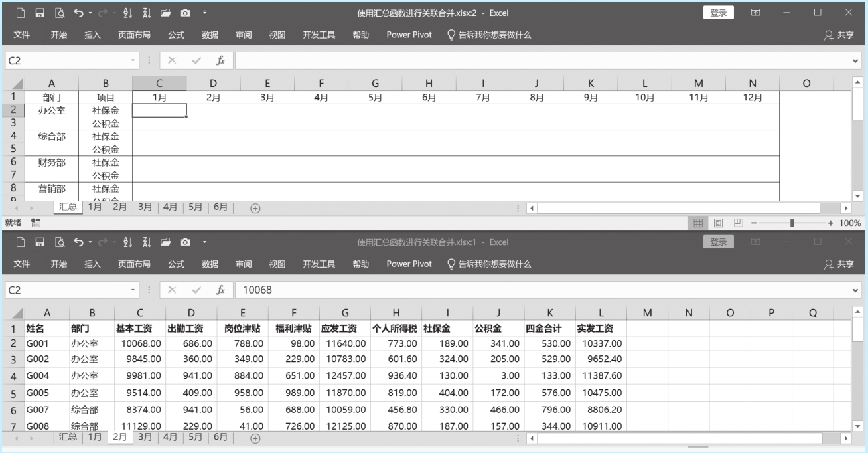The height and width of the screenshot is (453, 868).
Task: Click Sort Ascending icon in top window
Action: 128,13
